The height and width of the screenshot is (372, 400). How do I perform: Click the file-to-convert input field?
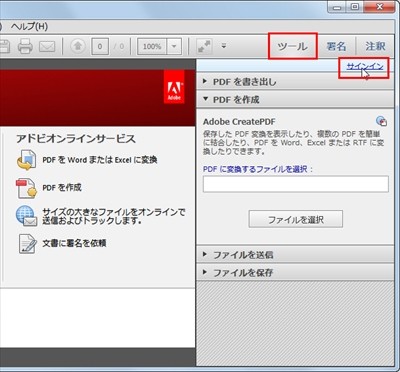click(x=296, y=184)
